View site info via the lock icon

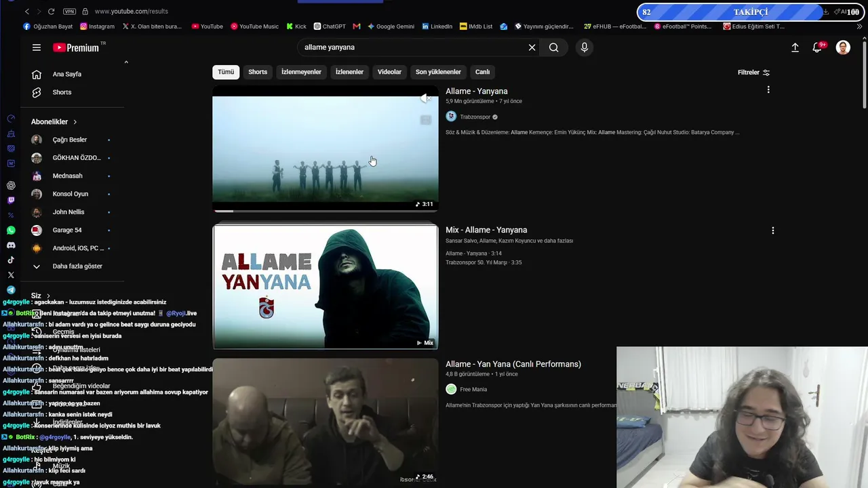[85, 12]
